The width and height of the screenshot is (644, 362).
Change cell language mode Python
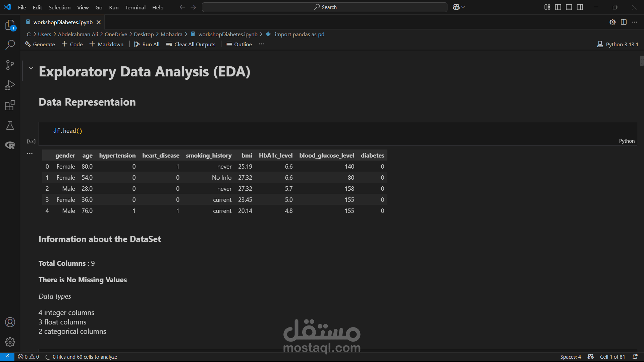tap(627, 141)
